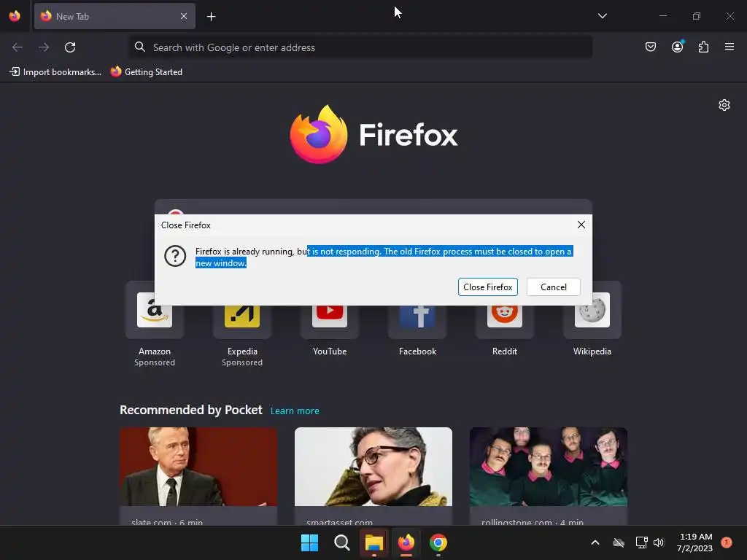Expand the list all tabs chevron
Image resolution: width=747 pixels, height=560 pixels.
click(x=602, y=16)
